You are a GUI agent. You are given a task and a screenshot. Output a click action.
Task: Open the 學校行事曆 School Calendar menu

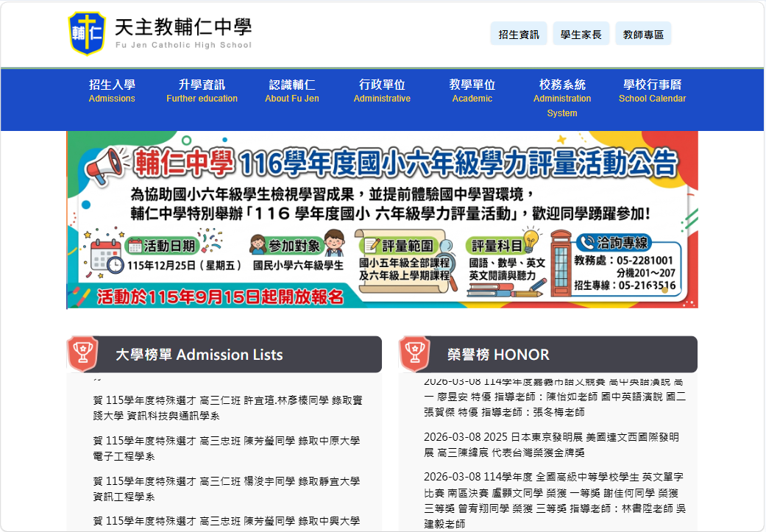pyautogui.click(x=652, y=91)
